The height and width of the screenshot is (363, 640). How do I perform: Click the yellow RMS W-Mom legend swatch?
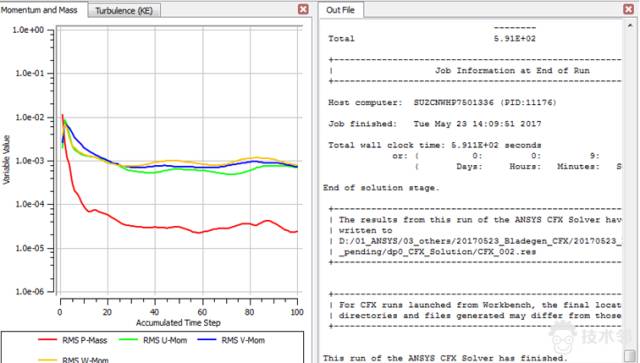coord(47,360)
